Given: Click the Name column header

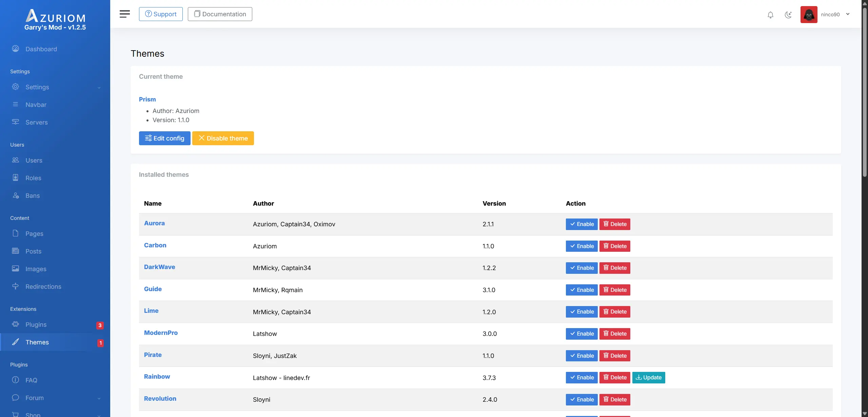Looking at the screenshot, I should tap(153, 203).
